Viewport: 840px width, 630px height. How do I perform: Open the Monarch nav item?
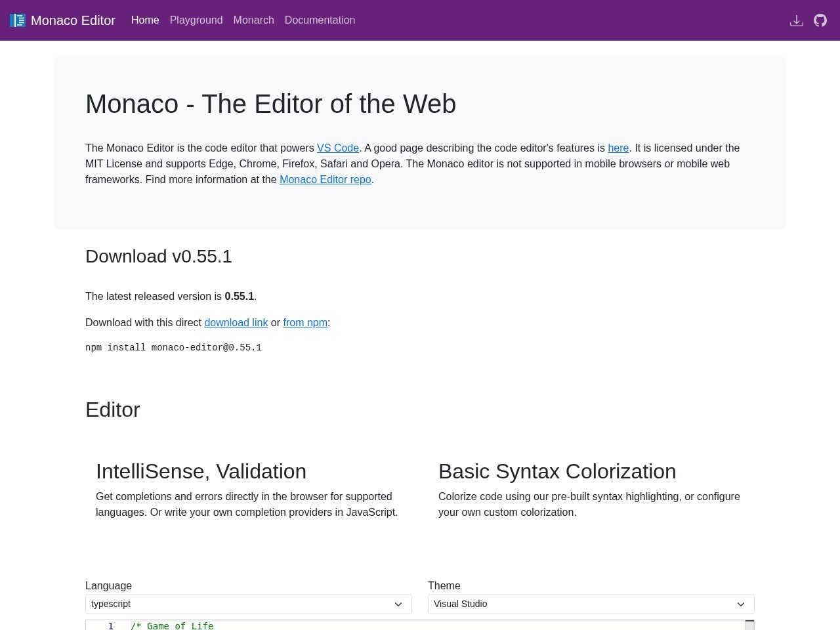253,20
